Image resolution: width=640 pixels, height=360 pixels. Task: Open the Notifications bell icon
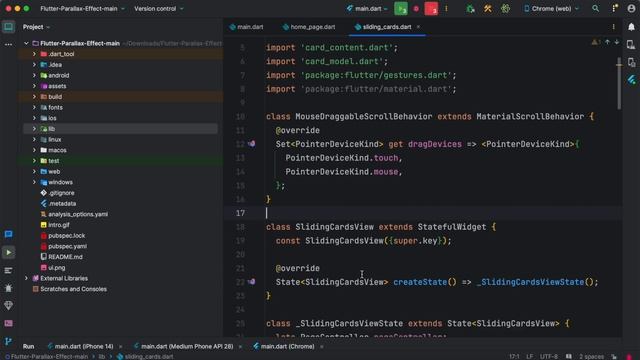tap(631, 27)
